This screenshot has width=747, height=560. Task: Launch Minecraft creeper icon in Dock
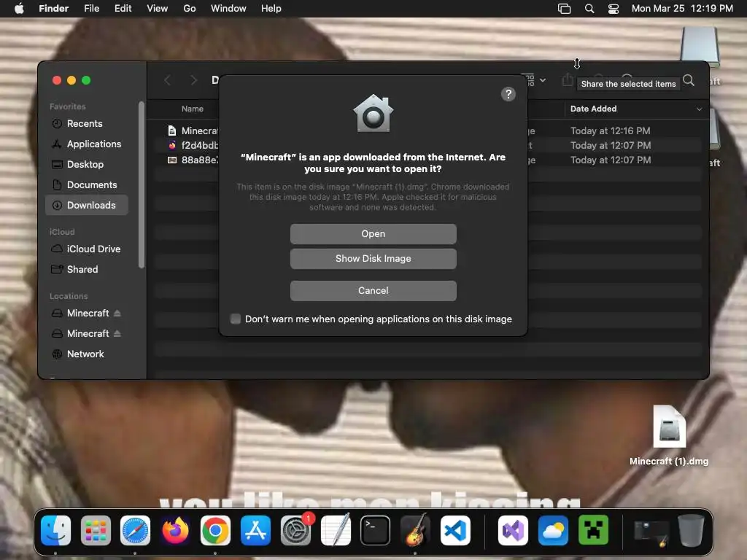coord(593,530)
